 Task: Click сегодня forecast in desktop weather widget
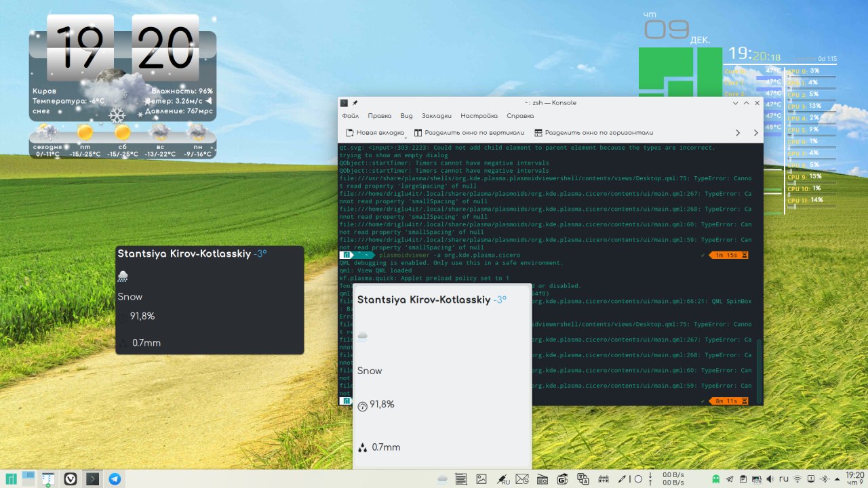48,139
